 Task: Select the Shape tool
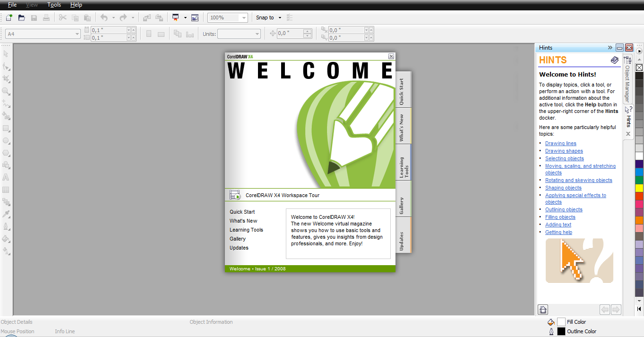point(6,66)
